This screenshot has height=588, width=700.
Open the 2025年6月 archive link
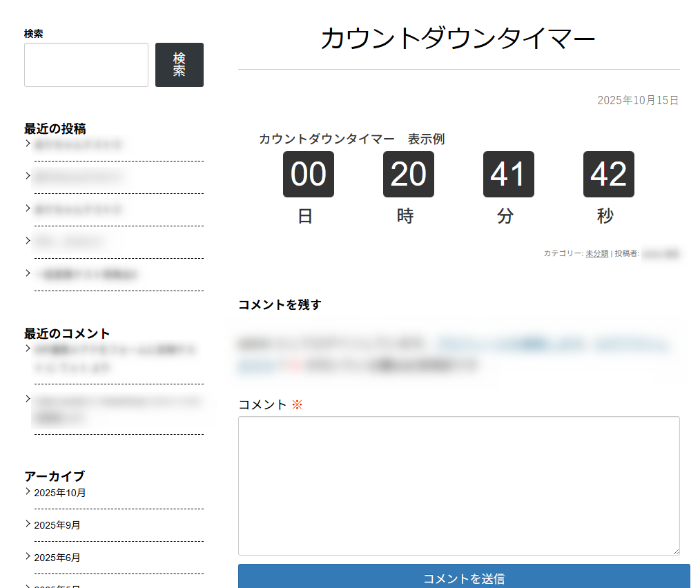(x=57, y=558)
